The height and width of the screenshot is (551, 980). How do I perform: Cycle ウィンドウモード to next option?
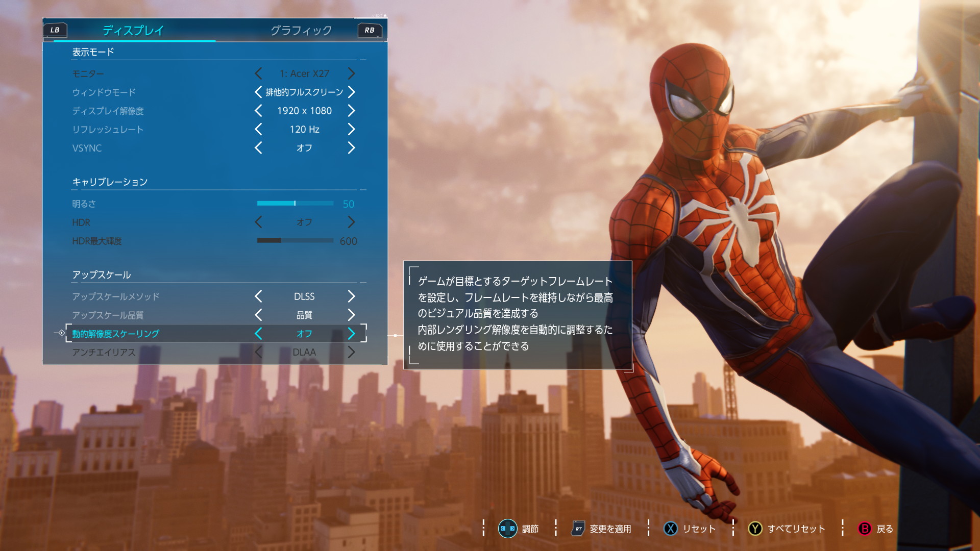coord(351,92)
